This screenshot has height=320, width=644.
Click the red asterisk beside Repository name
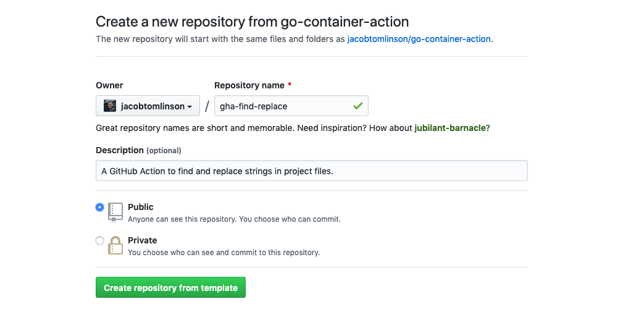tap(290, 85)
